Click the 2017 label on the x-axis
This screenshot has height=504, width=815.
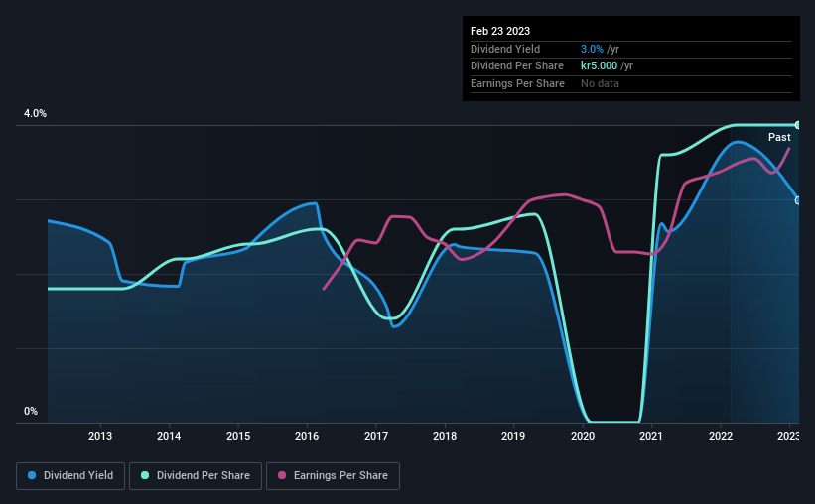pyautogui.click(x=376, y=436)
